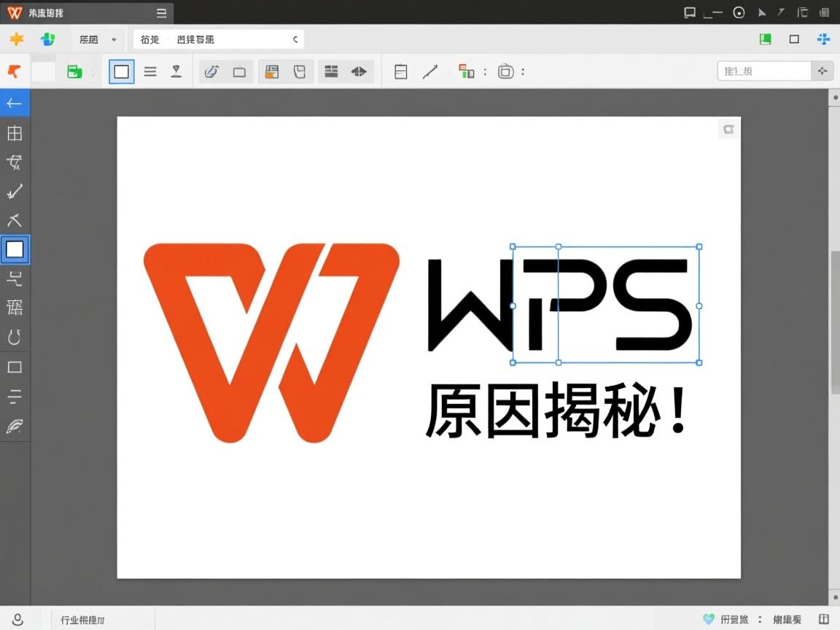Toggle the green panel view at top right
The width and height of the screenshot is (840, 630).
(x=765, y=39)
